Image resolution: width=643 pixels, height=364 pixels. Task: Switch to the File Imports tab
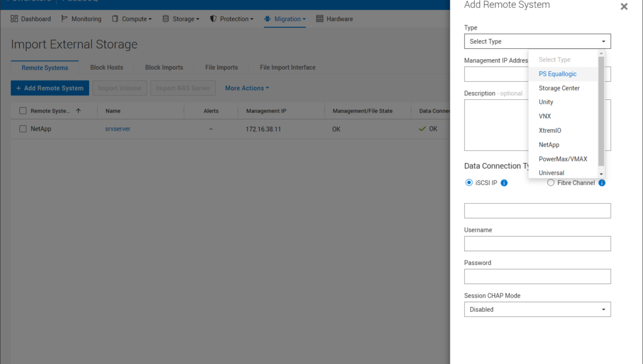coord(221,68)
